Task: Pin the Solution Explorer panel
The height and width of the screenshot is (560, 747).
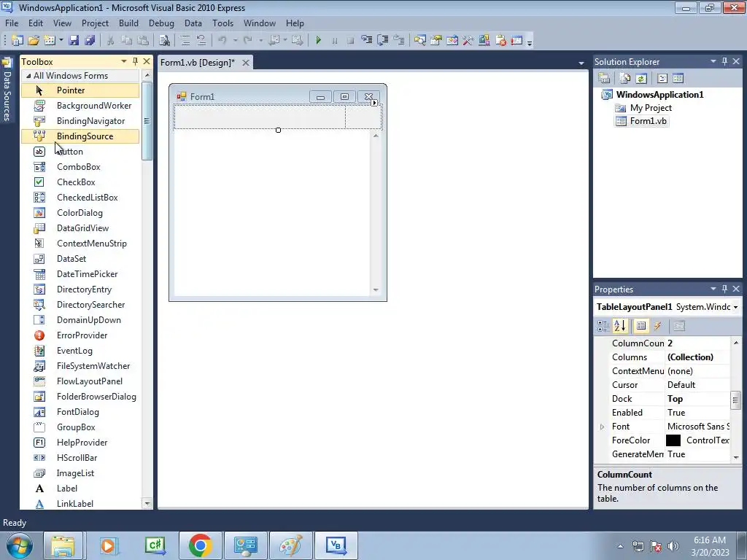Action: tap(724, 61)
